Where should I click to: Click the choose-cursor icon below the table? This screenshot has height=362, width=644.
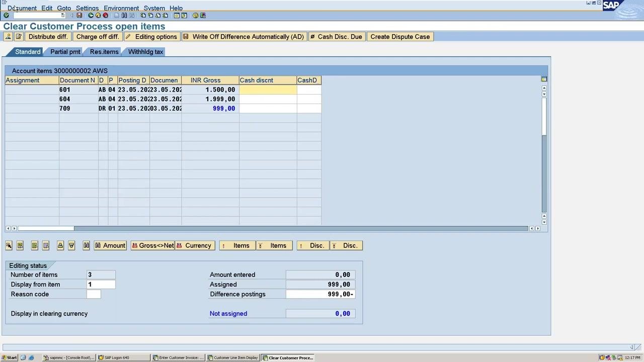click(x=9, y=245)
